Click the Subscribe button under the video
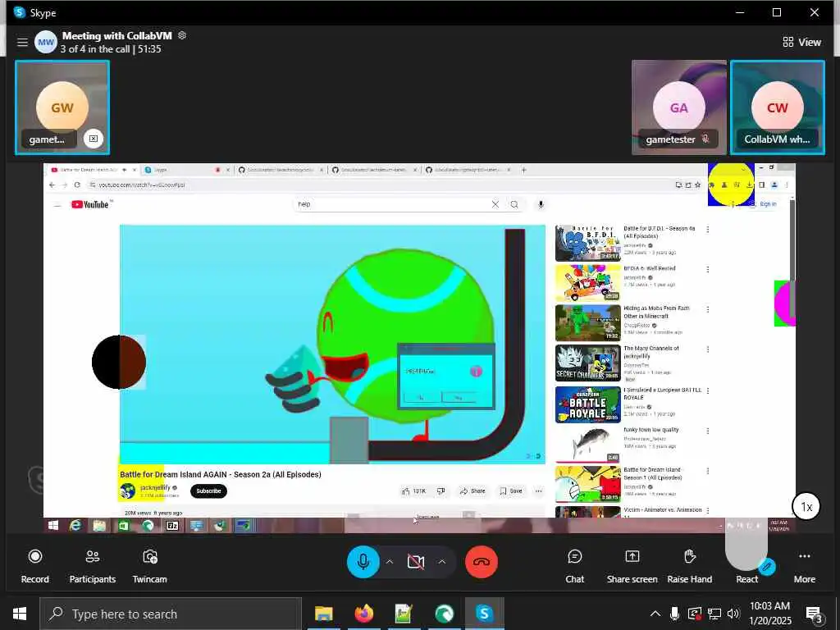Image resolution: width=840 pixels, height=630 pixels. tap(208, 491)
